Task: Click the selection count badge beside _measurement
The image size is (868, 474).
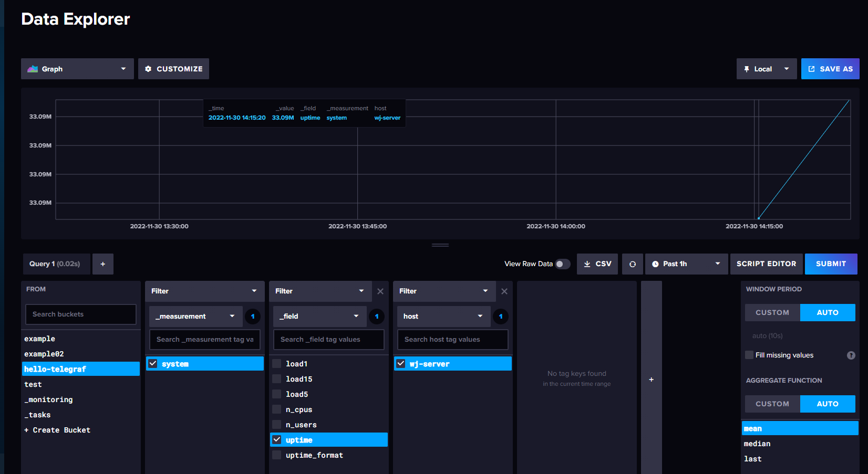Action: pos(253,317)
